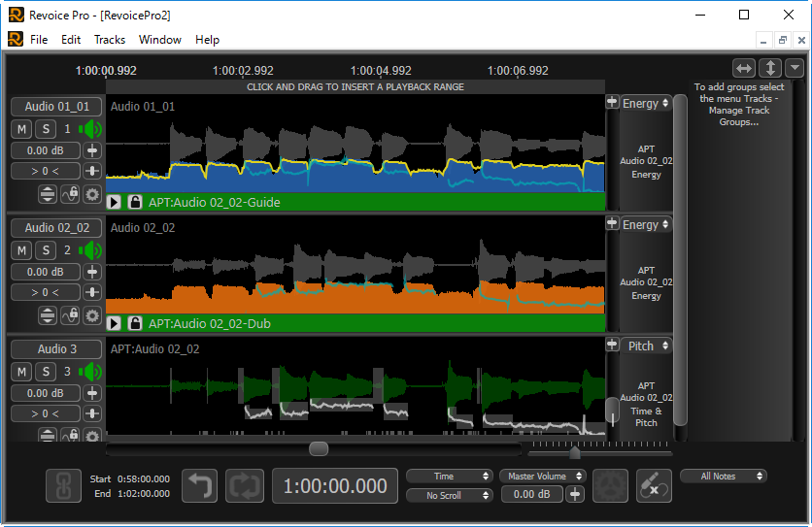Image resolution: width=812 pixels, height=527 pixels.
Task: Open the Master Volume dropdown
Action: point(542,476)
